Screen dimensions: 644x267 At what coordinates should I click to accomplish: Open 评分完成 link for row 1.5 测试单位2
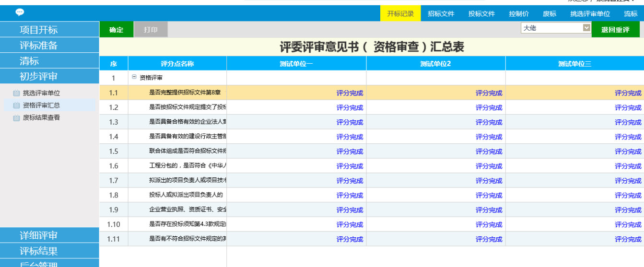click(489, 151)
